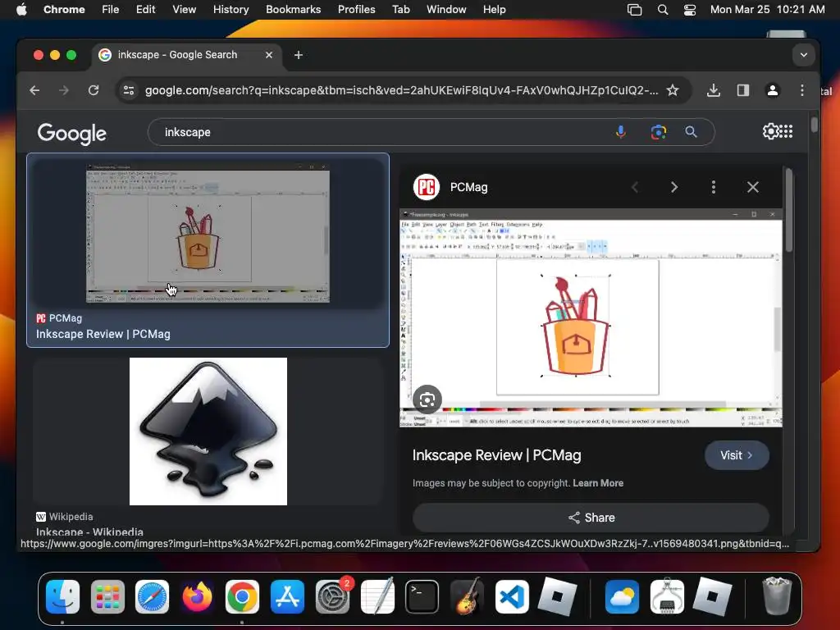Open the Bookmarks menu
The height and width of the screenshot is (630, 840).
pos(293,9)
